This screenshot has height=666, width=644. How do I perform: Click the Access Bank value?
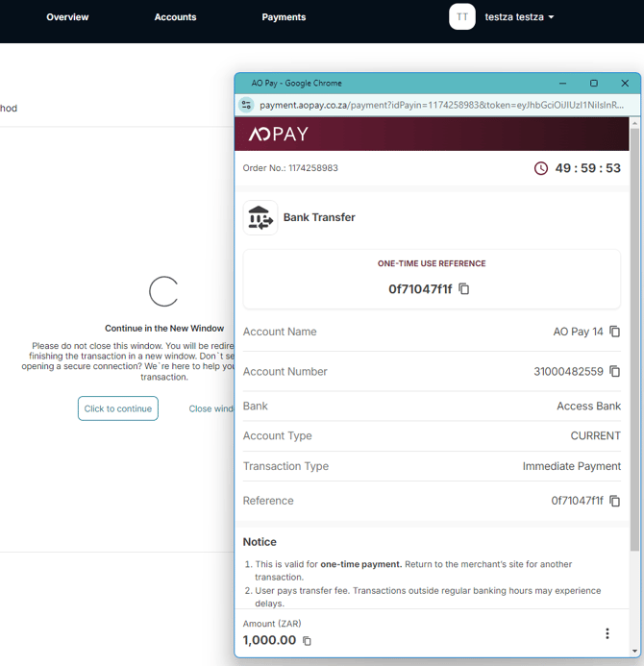[x=589, y=407]
